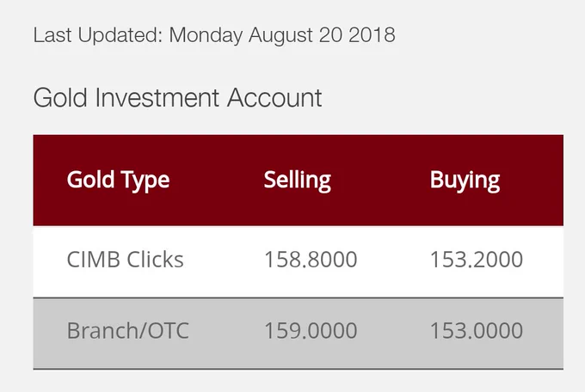Click the word Gold in page heading

[60, 98]
